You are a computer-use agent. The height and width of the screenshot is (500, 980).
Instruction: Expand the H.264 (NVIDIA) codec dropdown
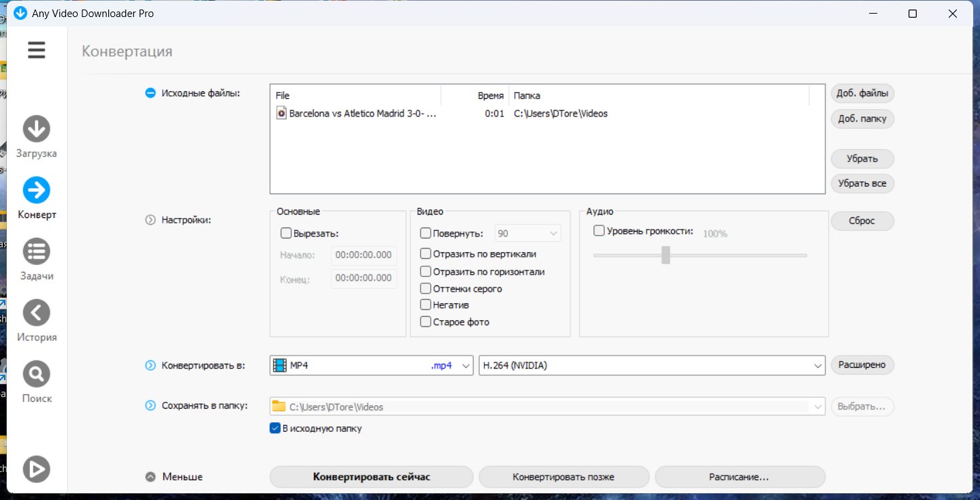pyautogui.click(x=651, y=366)
